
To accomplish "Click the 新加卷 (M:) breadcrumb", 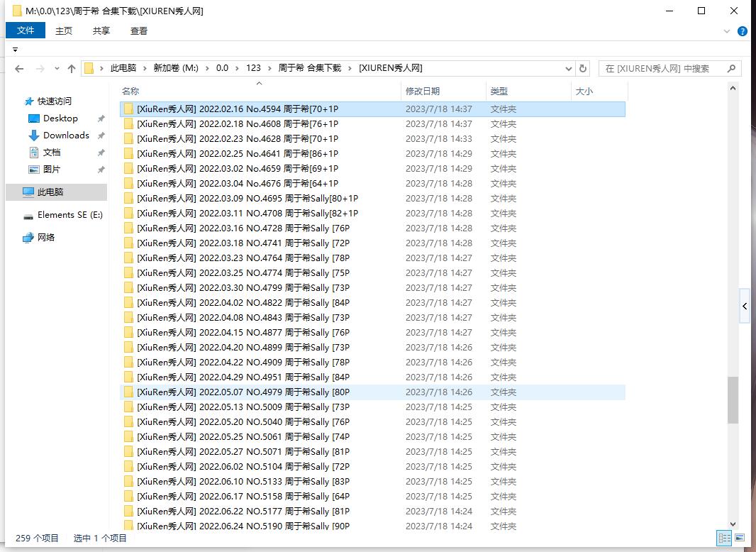I will 176,69.
